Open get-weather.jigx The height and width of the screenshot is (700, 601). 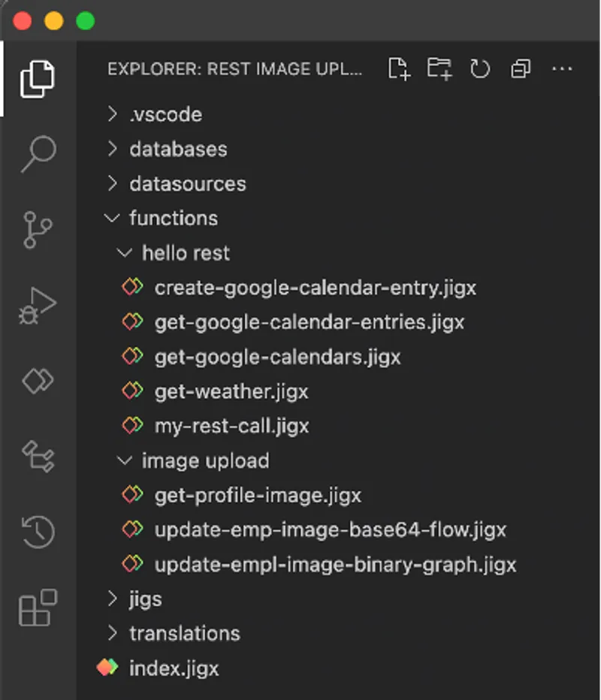click(x=231, y=391)
